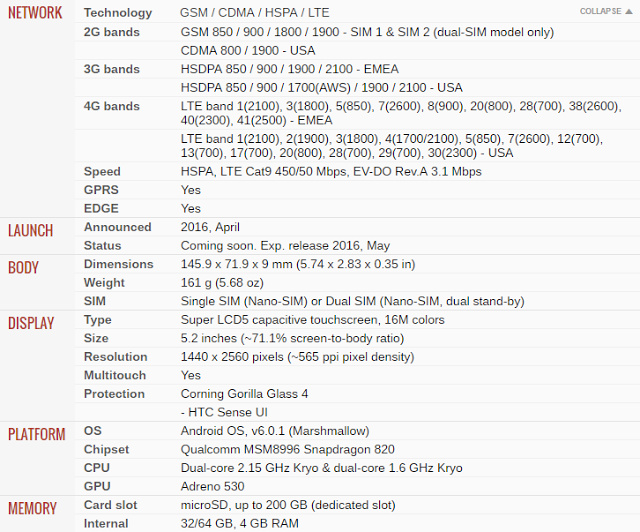Select the NETWORK section heading

tap(35, 13)
